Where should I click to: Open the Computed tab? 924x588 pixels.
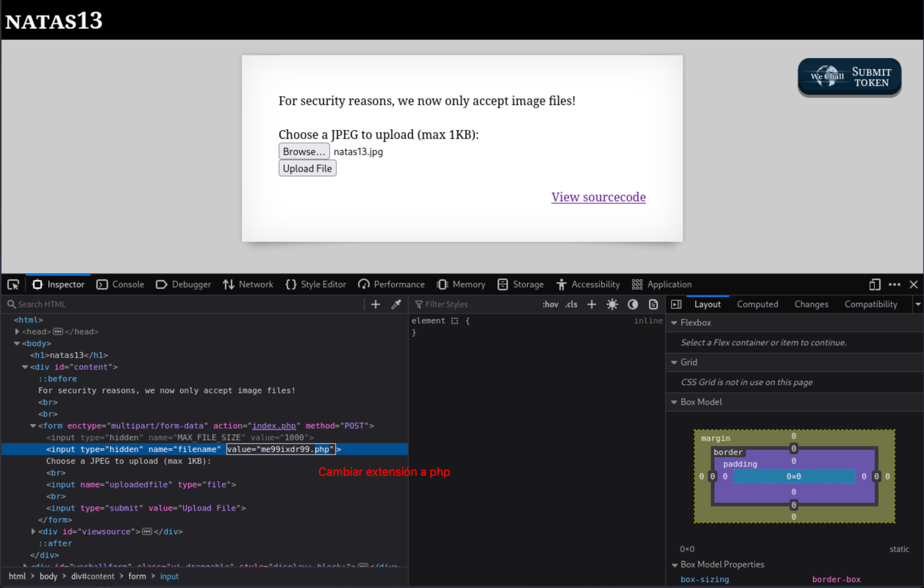(757, 304)
